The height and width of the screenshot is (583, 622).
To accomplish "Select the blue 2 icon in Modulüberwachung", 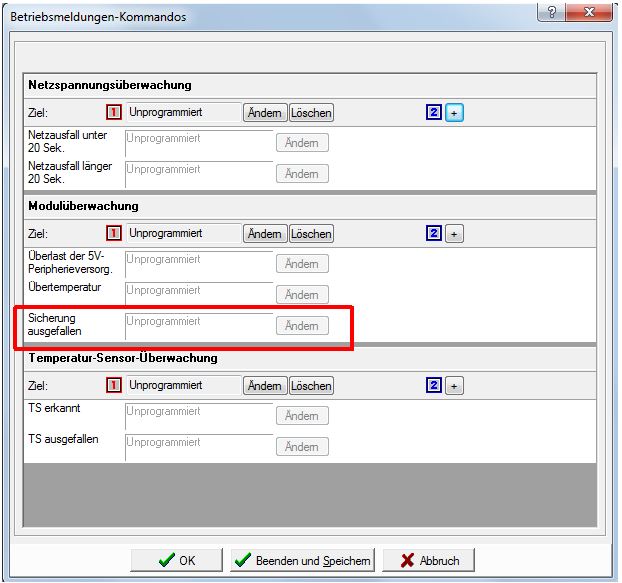I will coord(433,233).
